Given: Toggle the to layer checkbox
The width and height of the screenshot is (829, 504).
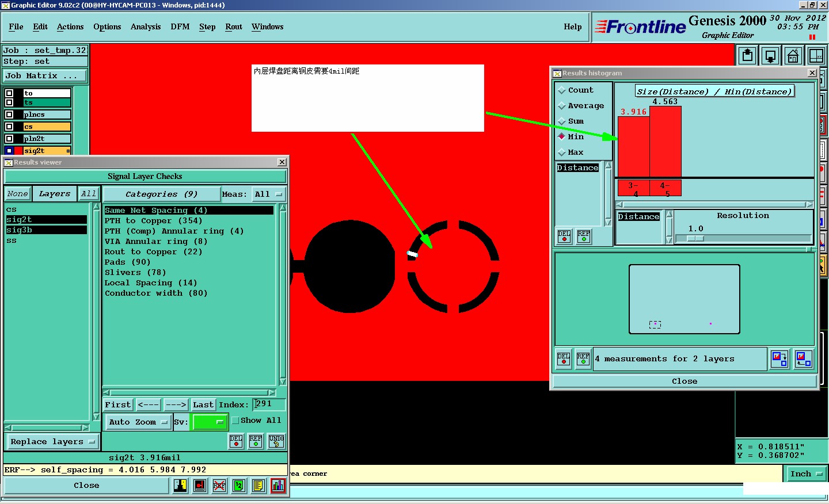Looking at the screenshot, I should coord(9,93).
